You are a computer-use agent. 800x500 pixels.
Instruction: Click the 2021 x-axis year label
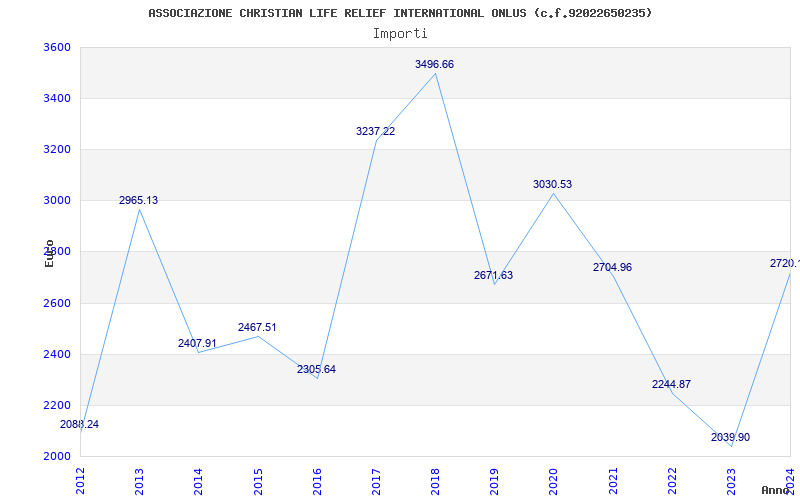[x=613, y=481]
